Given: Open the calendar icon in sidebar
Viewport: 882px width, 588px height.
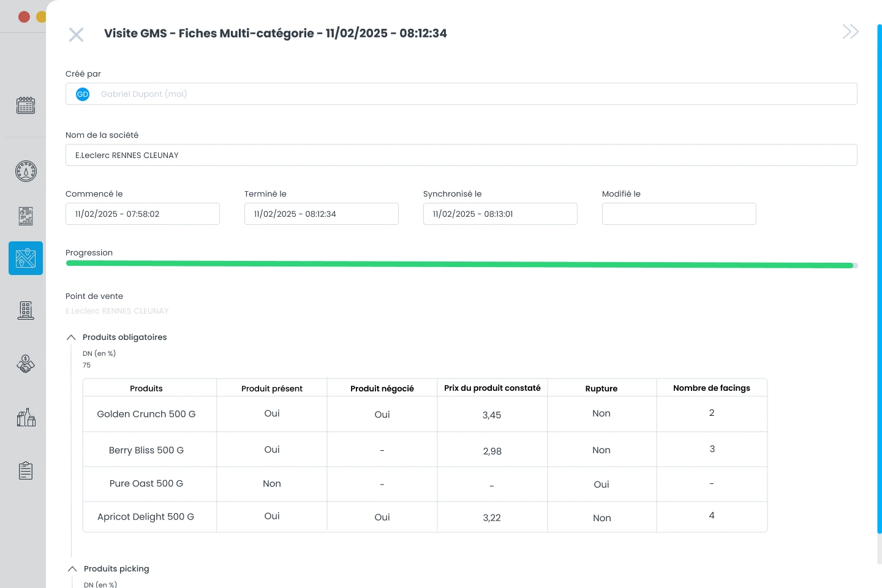Looking at the screenshot, I should (x=26, y=105).
